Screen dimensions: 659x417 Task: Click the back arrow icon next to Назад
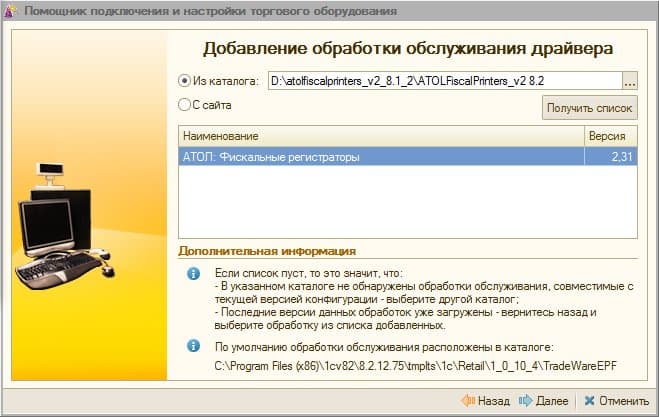pos(468,401)
